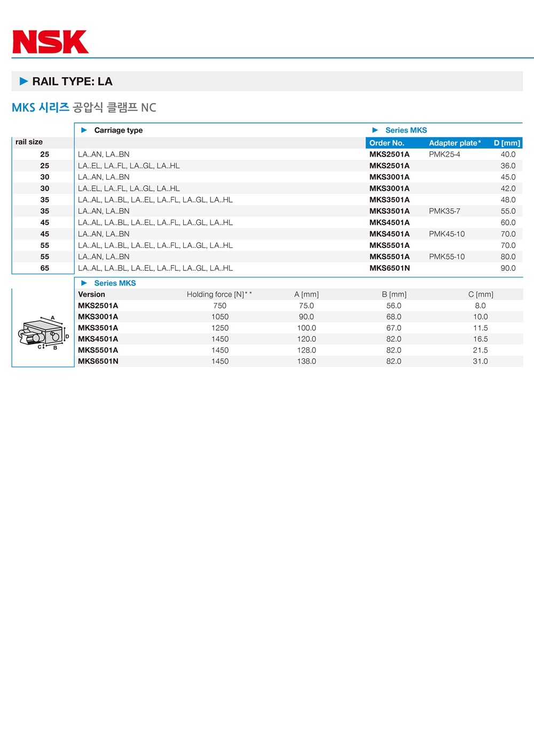This screenshot has width=534, height=756.
Task: Select "MKS3001A" in the Version column
Action: [98, 317]
